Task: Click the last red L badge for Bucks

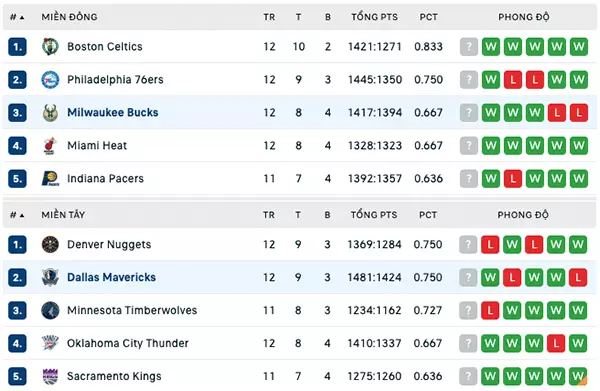Action: point(579,113)
